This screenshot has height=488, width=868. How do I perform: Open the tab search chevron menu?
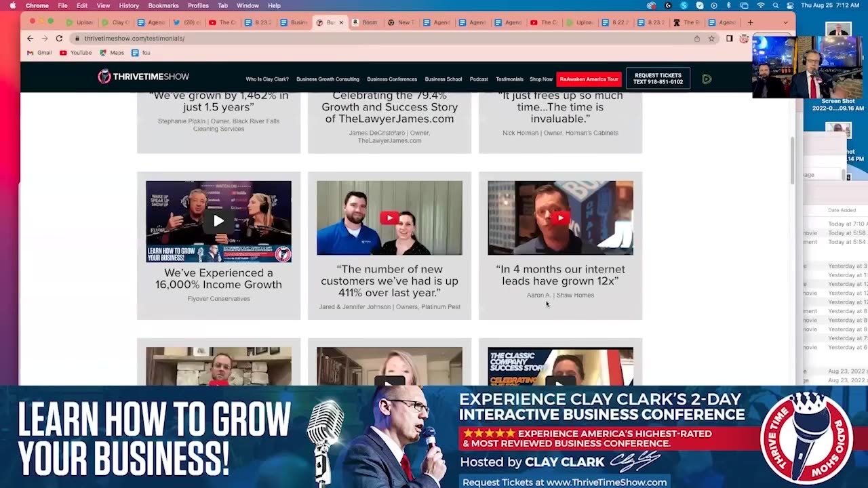[x=786, y=22]
